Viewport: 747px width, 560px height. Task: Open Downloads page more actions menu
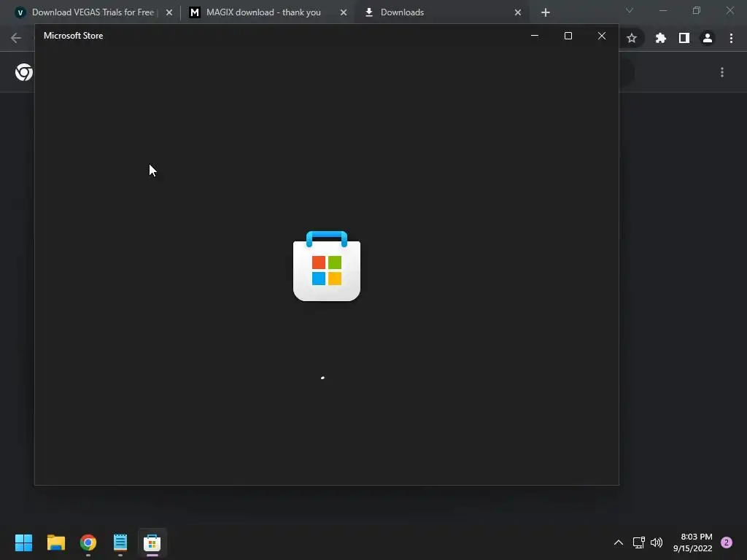[x=722, y=72]
